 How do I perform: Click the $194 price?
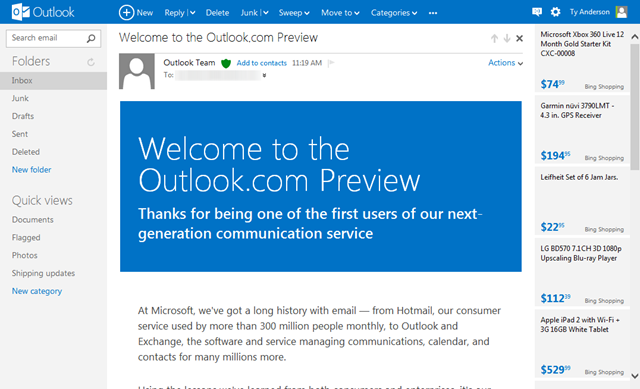click(555, 156)
